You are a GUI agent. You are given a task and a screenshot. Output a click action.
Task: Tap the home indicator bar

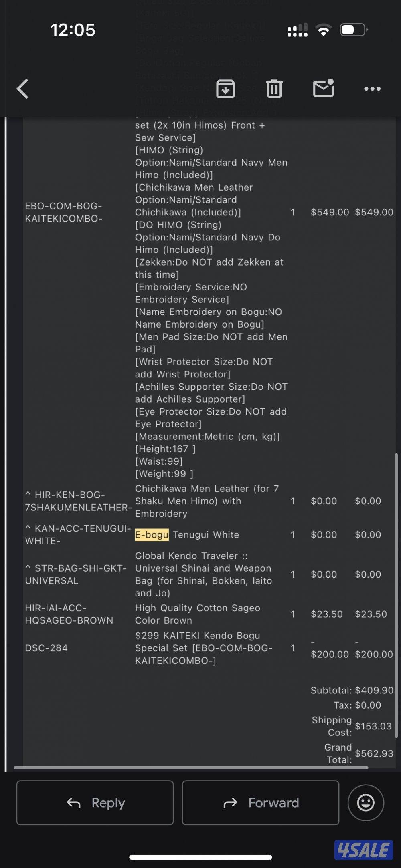coord(200,857)
